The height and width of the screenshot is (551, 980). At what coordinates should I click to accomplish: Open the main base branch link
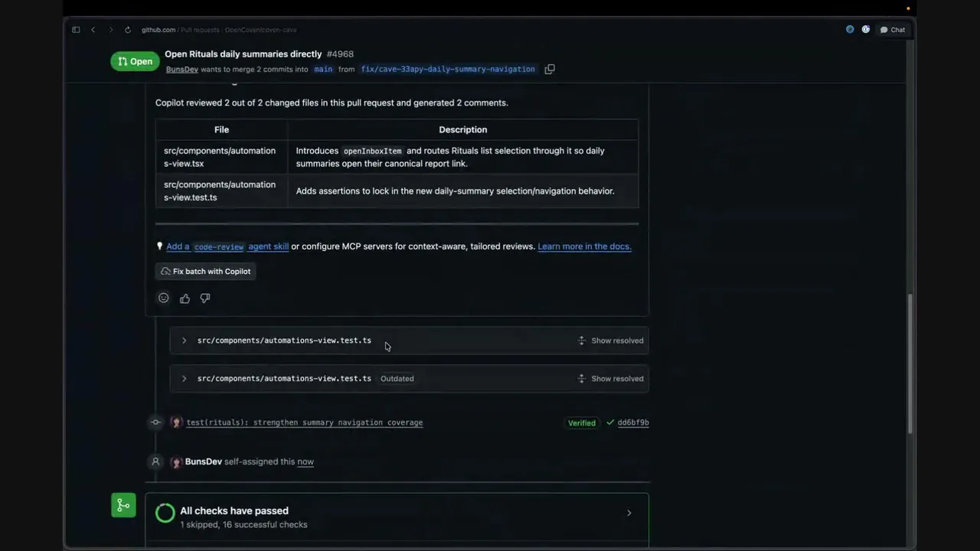pyautogui.click(x=323, y=69)
